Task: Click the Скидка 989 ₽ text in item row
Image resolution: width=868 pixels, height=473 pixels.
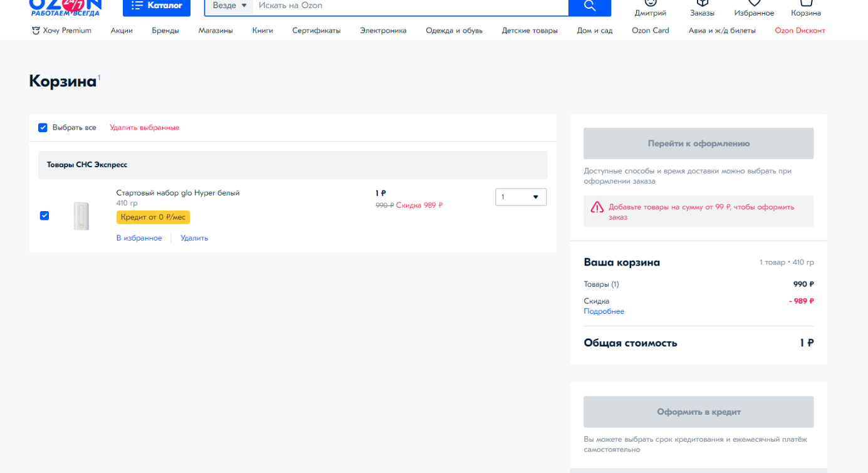Action: (x=419, y=205)
